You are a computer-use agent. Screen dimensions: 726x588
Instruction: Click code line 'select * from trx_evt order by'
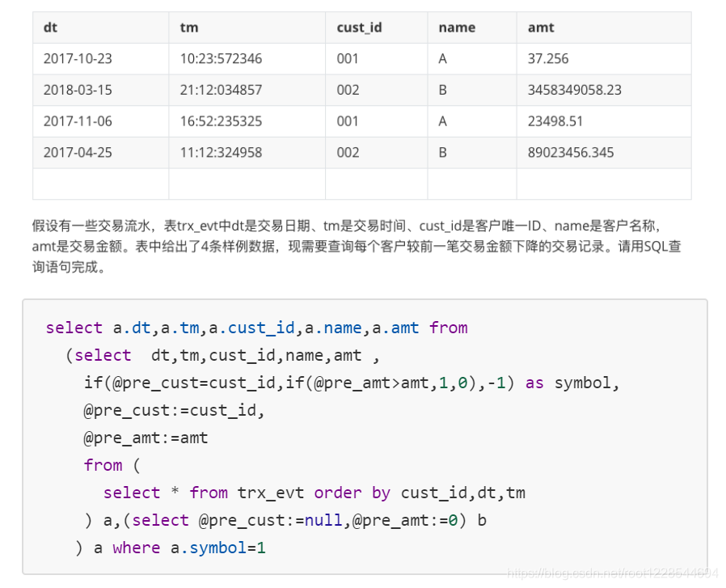coord(314,493)
